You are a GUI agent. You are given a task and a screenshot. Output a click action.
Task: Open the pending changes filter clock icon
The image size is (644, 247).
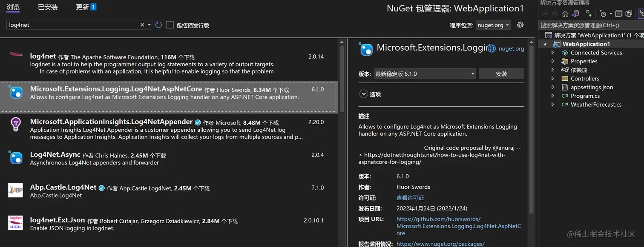pos(603,14)
